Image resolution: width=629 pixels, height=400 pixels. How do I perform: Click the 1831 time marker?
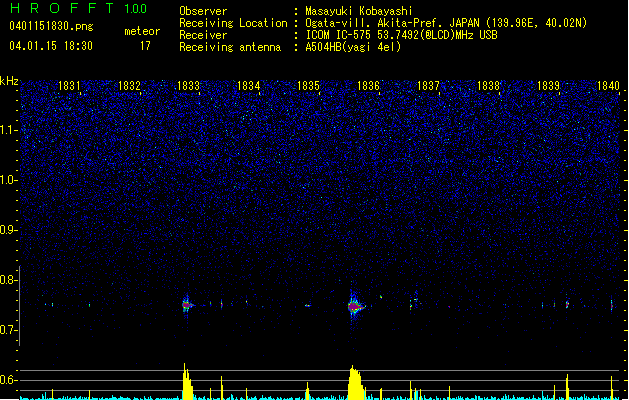(x=69, y=86)
